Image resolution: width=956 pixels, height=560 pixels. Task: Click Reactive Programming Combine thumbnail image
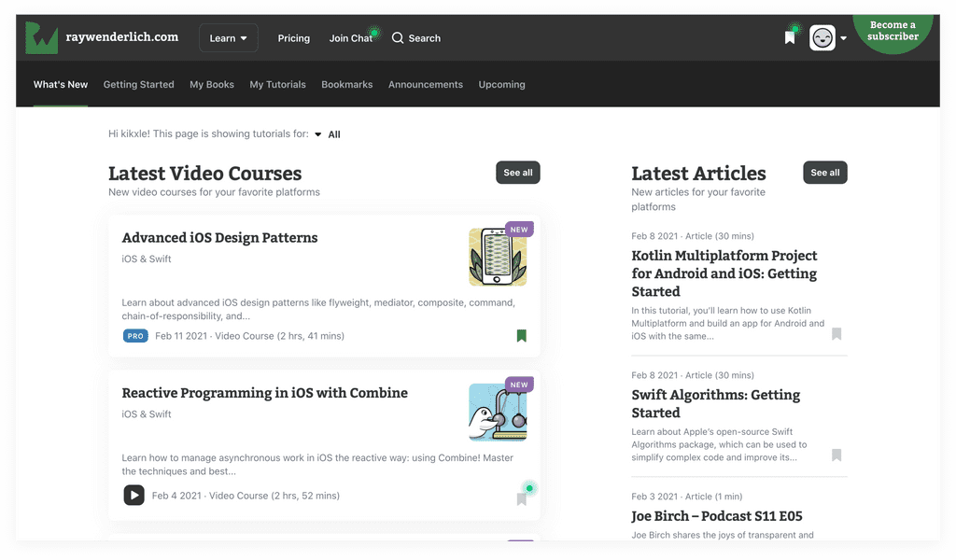point(498,412)
